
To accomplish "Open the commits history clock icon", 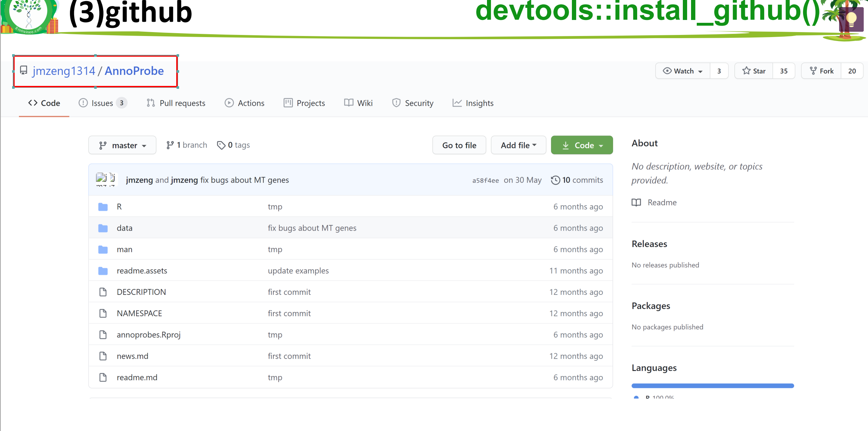I will [x=555, y=180].
